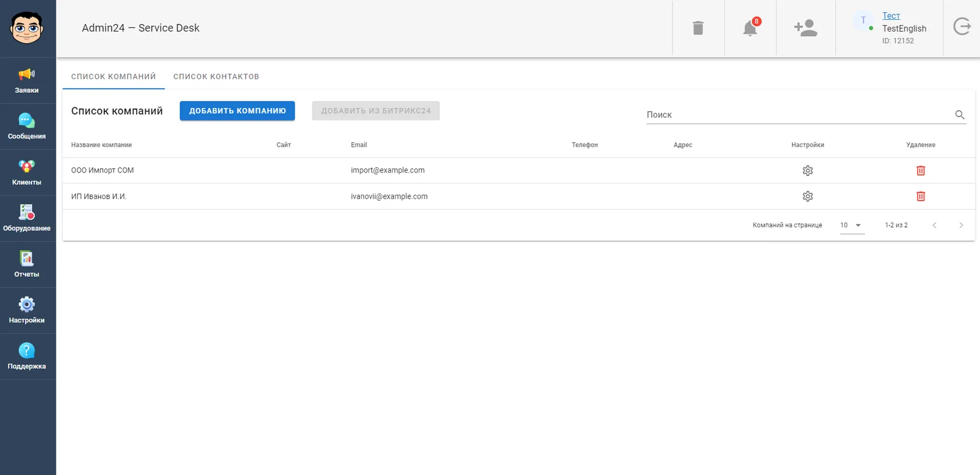The image size is (980, 475).
Task: Open settings gear for ИП Иванов И.И.
Action: pyautogui.click(x=808, y=196)
